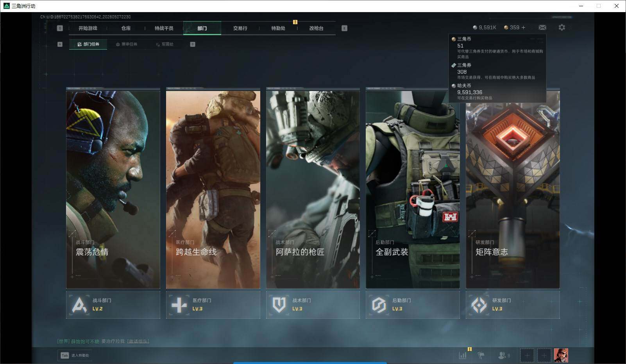Click the world chat message line
626x364 pixels.
tap(103, 341)
